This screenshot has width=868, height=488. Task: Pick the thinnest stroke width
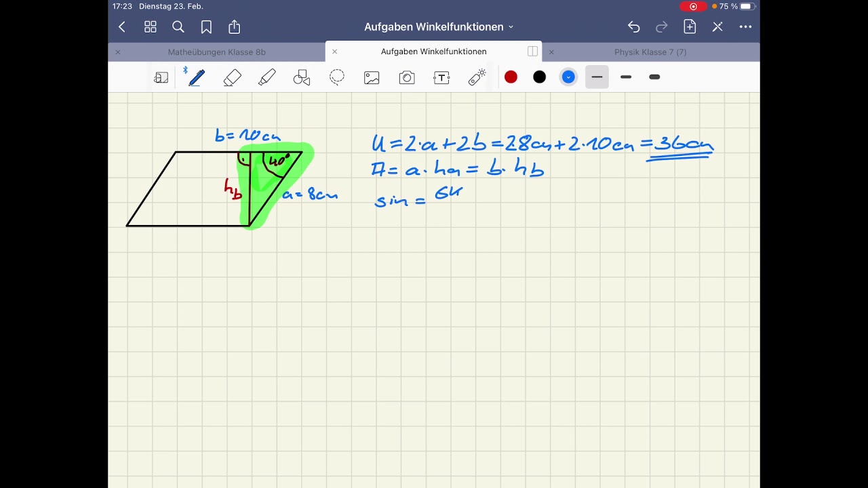[x=597, y=77]
